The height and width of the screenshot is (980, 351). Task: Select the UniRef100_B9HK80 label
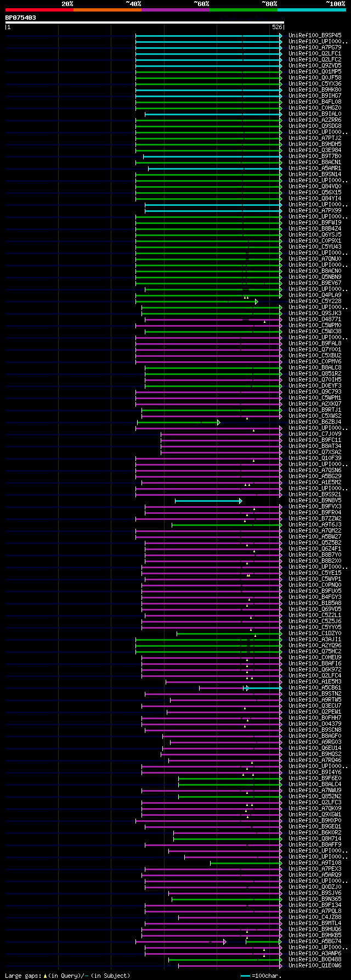point(315,89)
